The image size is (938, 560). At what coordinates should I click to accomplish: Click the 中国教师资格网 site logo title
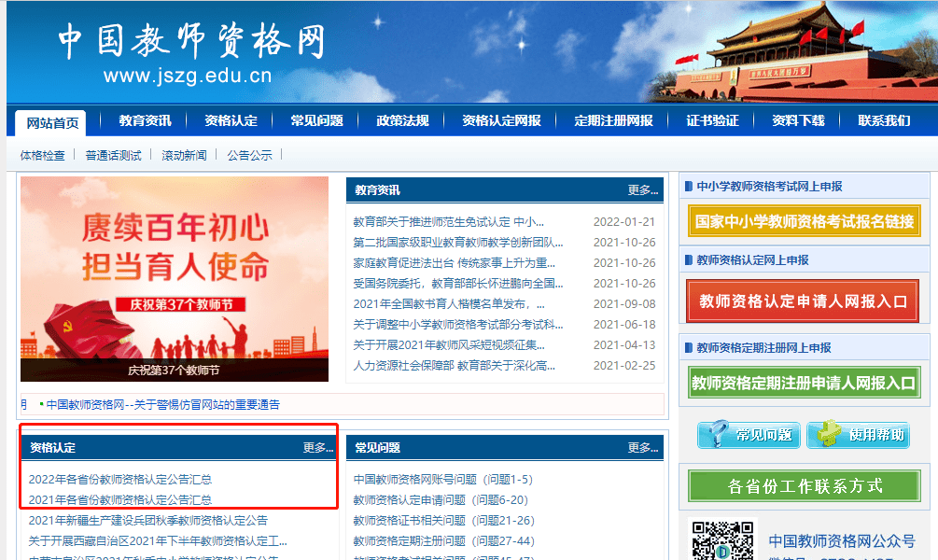click(192, 41)
